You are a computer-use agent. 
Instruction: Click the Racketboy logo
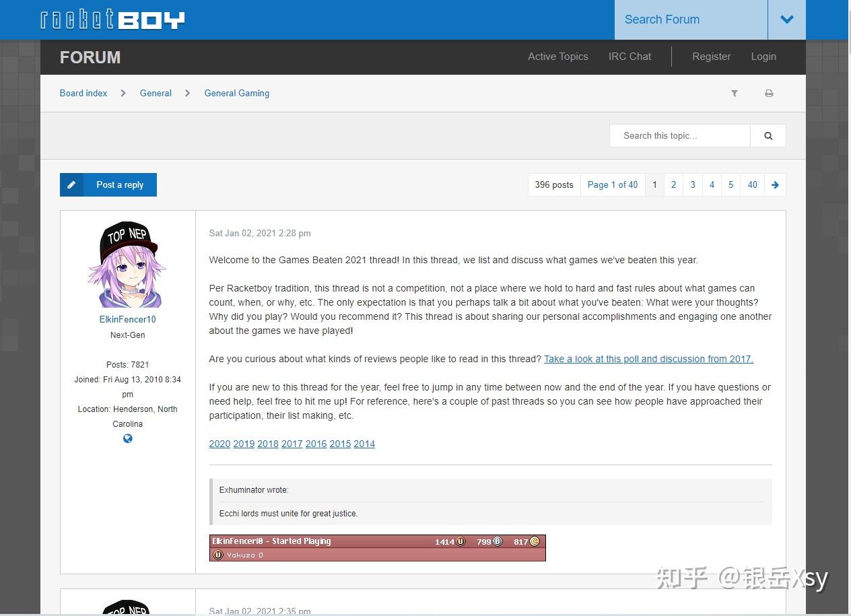coord(112,20)
